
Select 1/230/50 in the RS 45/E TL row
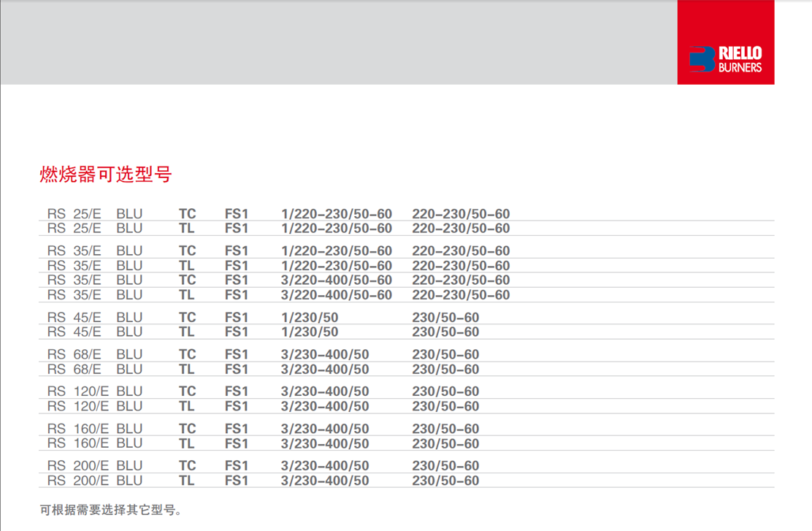coord(310,332)
